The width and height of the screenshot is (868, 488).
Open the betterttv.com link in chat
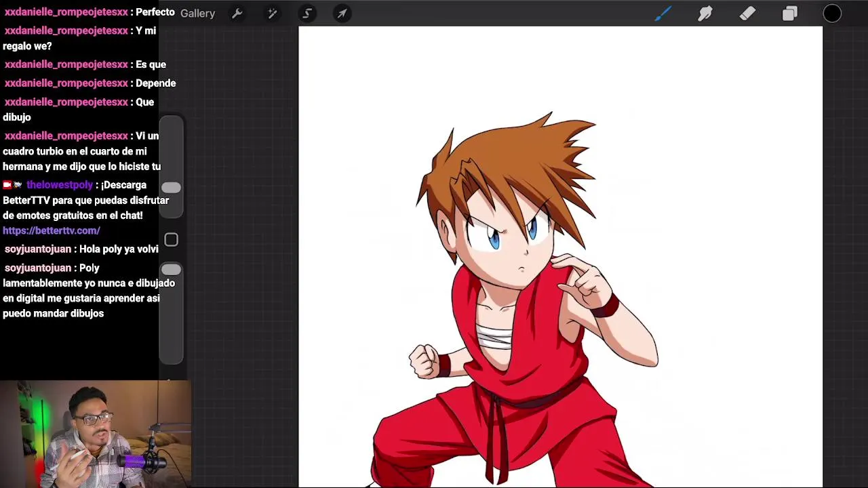[x=52, y=230]
